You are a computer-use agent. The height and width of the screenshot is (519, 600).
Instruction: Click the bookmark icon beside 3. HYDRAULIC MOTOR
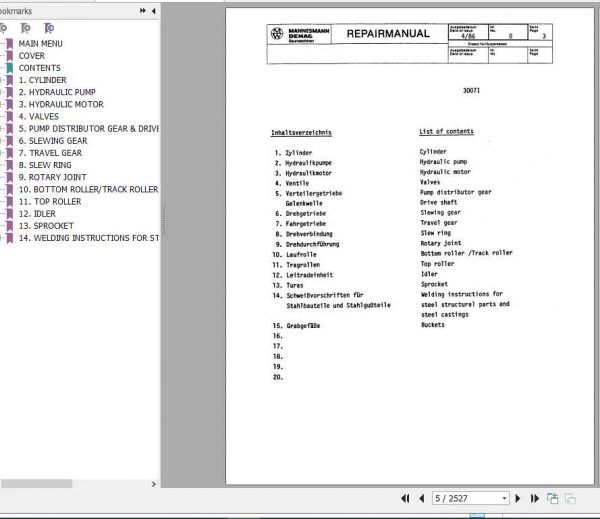[10, 105]
